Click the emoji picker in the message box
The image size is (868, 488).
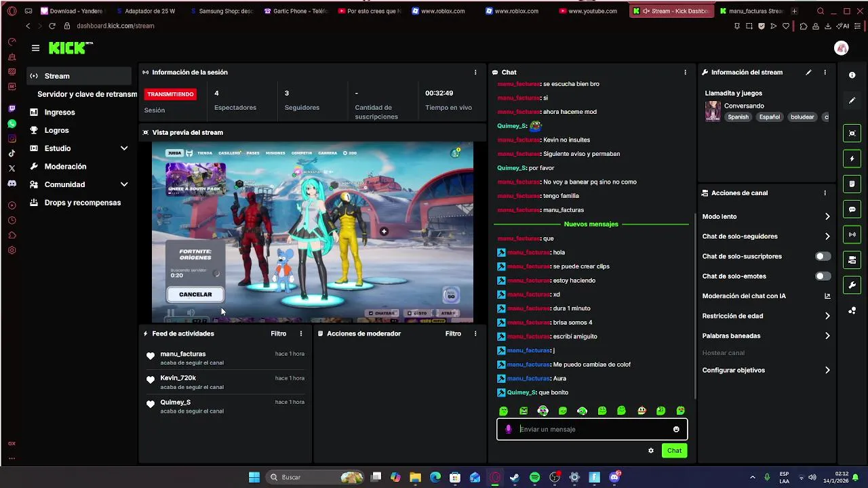click(x=676, y=429)
